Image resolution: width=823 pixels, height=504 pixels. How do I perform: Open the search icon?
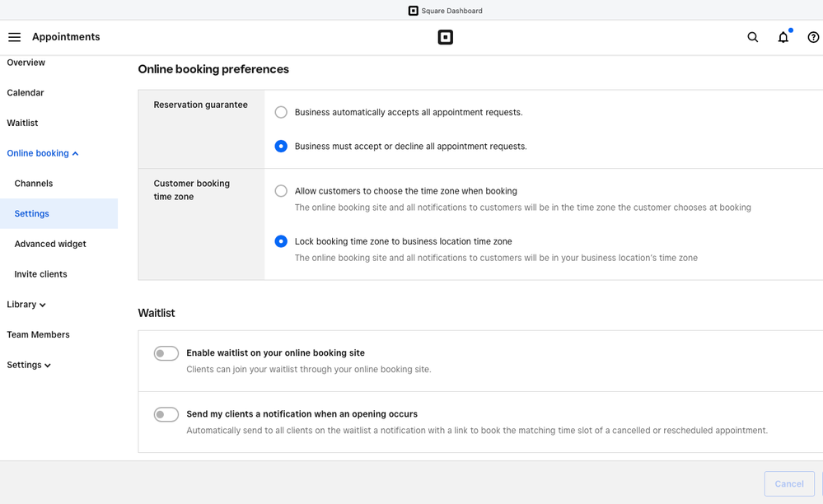(752, 37)
